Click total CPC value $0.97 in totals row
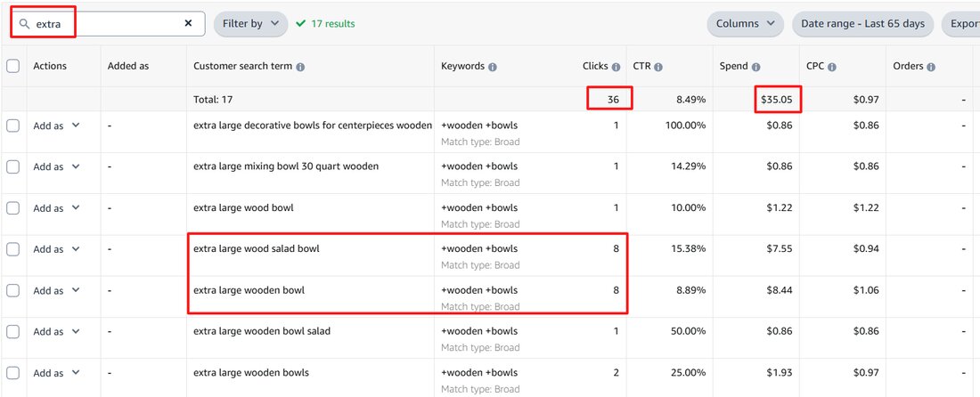Screen dimensions: 980x397 [866, 100]
